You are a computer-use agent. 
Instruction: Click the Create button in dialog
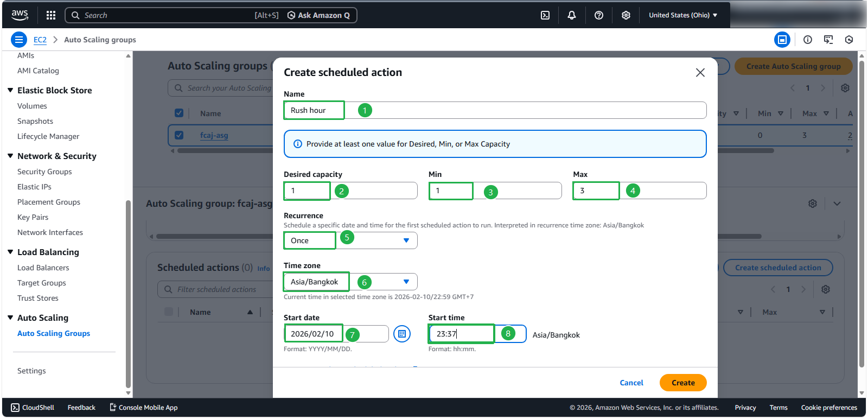pos(683,383)
